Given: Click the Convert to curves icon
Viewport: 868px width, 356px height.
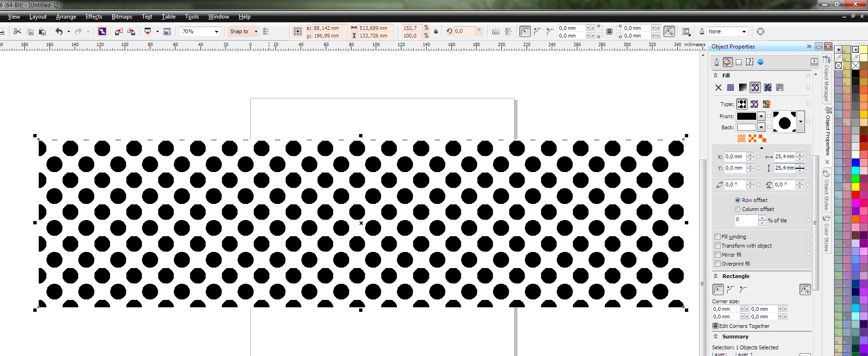Looking at the screenshot, I should (761, 31).
